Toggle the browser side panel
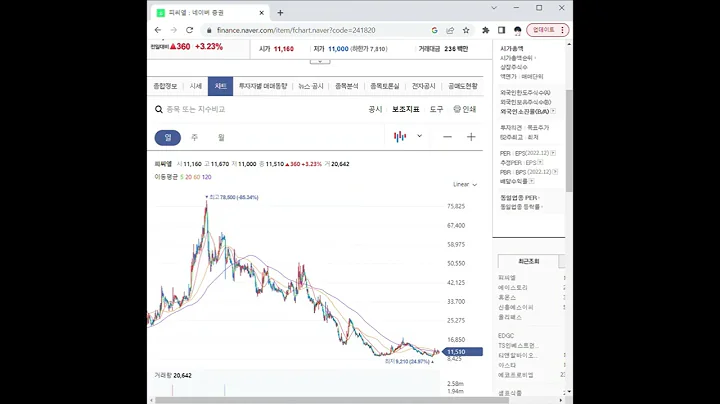This screenshot has width=720, height=404. tap(501, 30)
